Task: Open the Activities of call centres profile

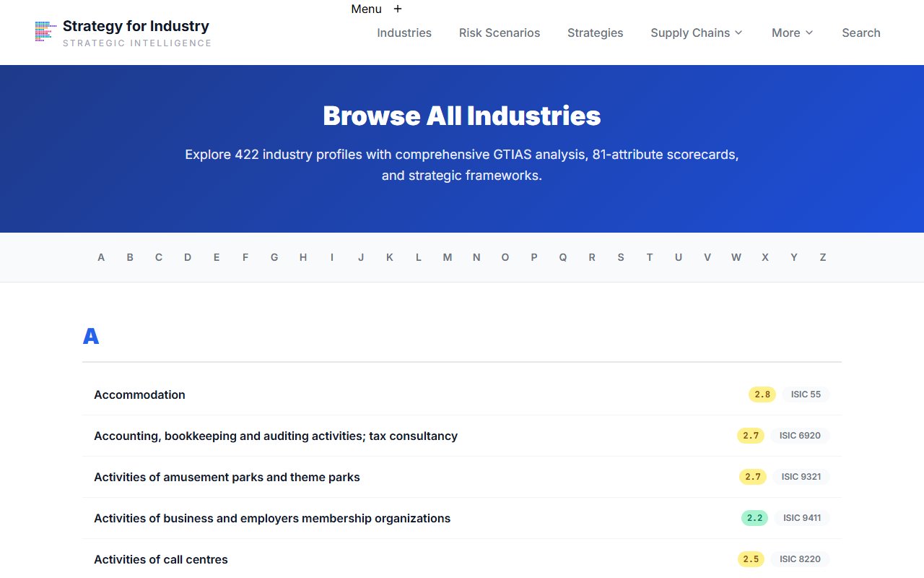Action: (160, 559)
